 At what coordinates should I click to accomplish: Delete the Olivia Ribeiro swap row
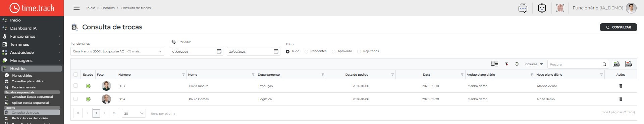tap(621, 86)
